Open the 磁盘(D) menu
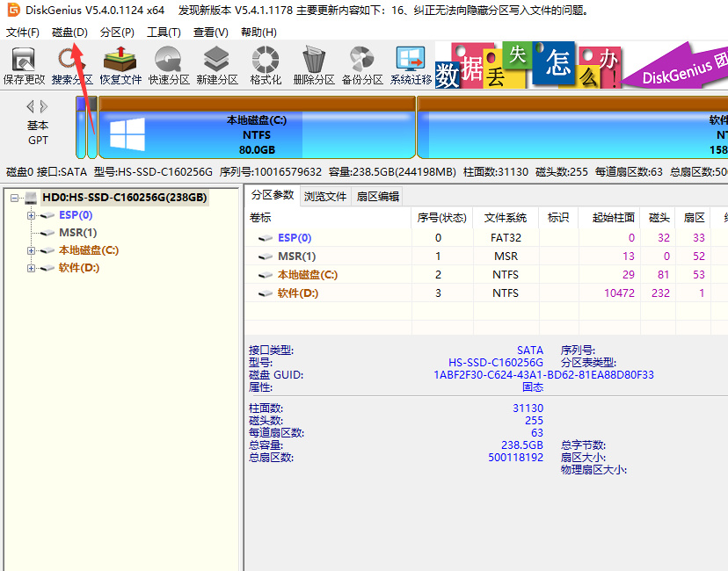This screenshot has height=571, width=728. pos(69,33)
